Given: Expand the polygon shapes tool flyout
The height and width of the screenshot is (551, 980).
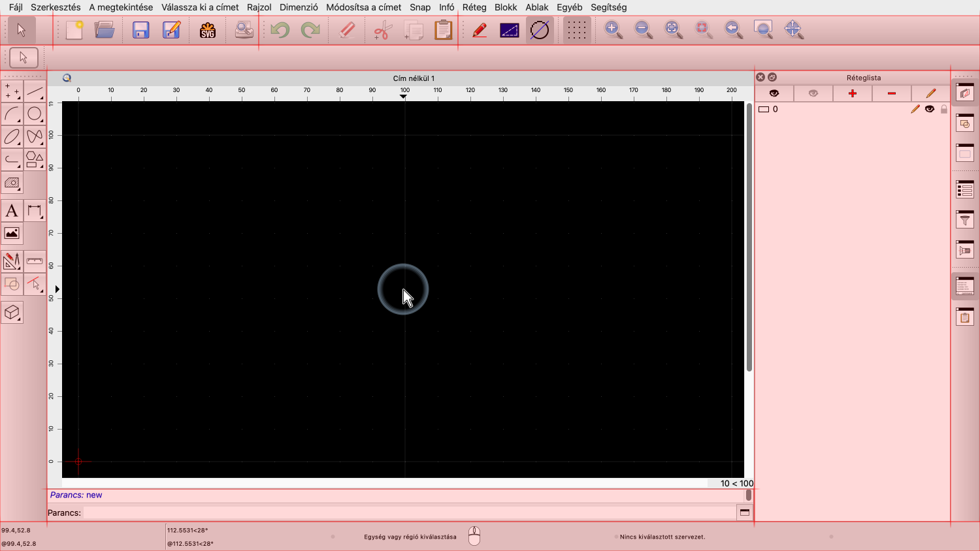Looking at the screenshot, I should click(x=35, y=159).
